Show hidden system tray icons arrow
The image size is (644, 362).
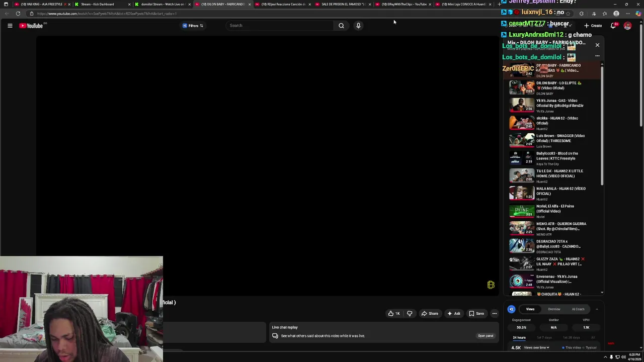[x=605, y=357]
